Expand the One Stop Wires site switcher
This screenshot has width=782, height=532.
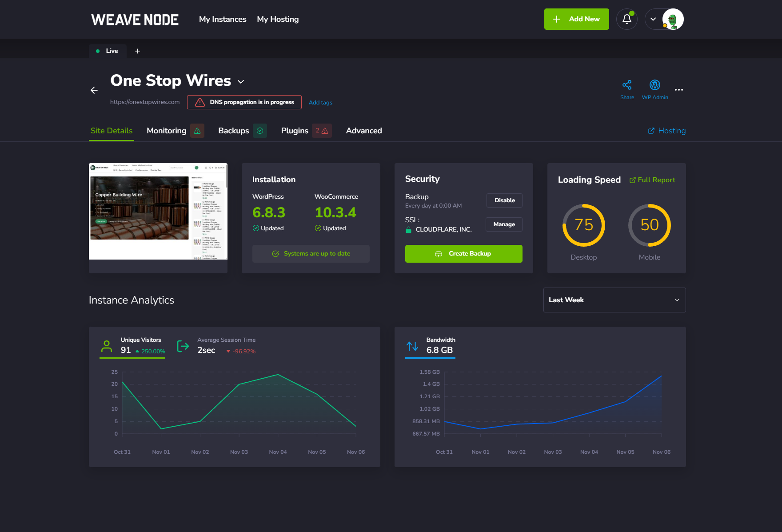point(241,82)
